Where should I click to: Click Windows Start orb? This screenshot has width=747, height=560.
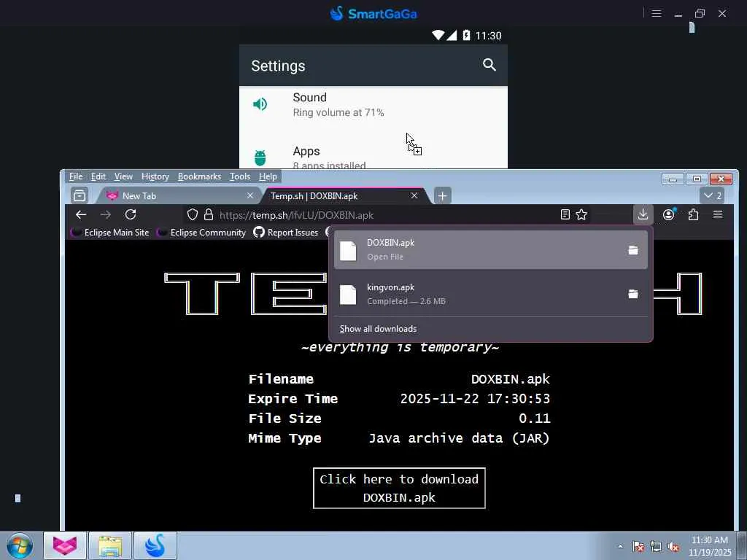click(x=20, y=545)
